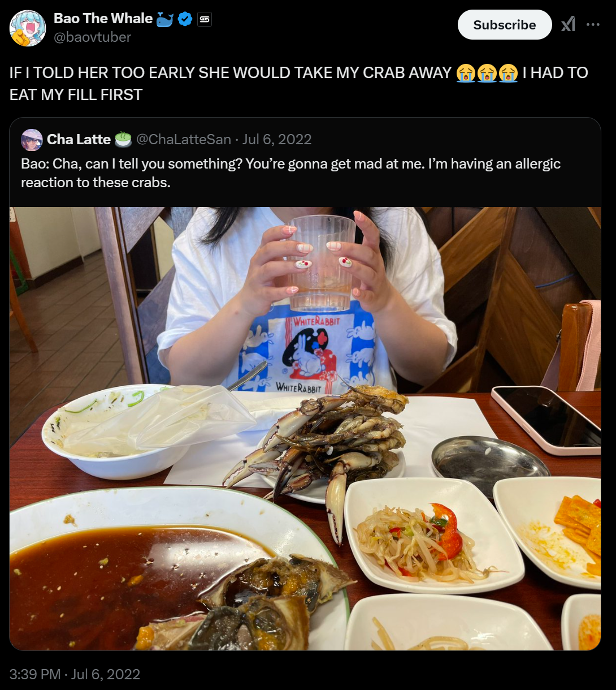Click the whale emoji beside the name
This screenshot has height=690, width=616.
(164, 19)
